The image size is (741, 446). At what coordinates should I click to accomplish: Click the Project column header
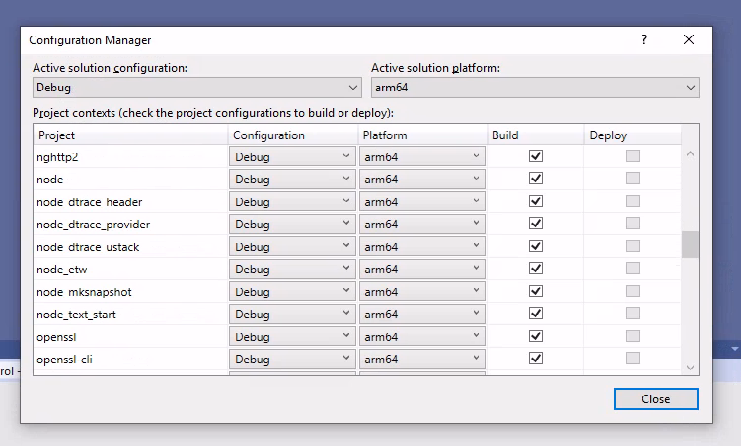(130, 135)
